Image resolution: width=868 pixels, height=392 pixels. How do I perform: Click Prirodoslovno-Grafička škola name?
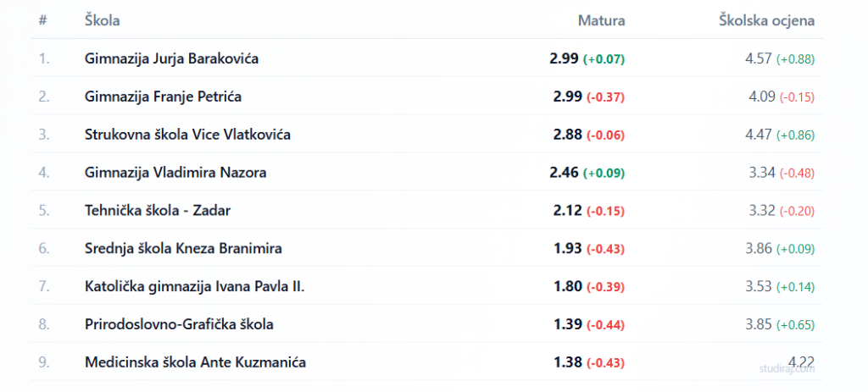tap(179, 324)
